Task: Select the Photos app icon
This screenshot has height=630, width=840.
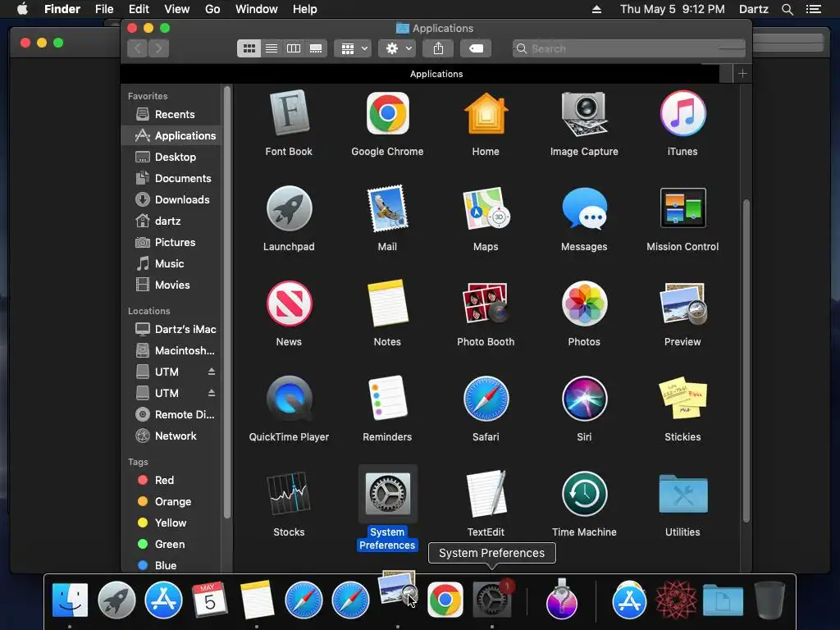Action: point(584,304)
